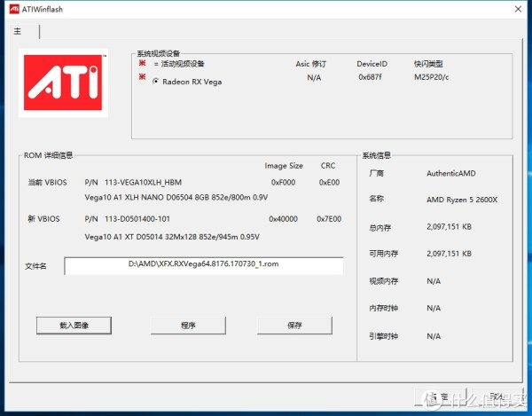Image resolution: width=532 pixels, height=416 pixels.
Task: Click the large ATI logo image
Action: 63,82
